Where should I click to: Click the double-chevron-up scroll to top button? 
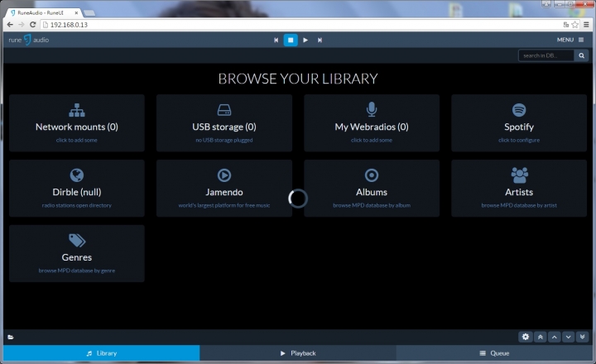coord(540,337)
